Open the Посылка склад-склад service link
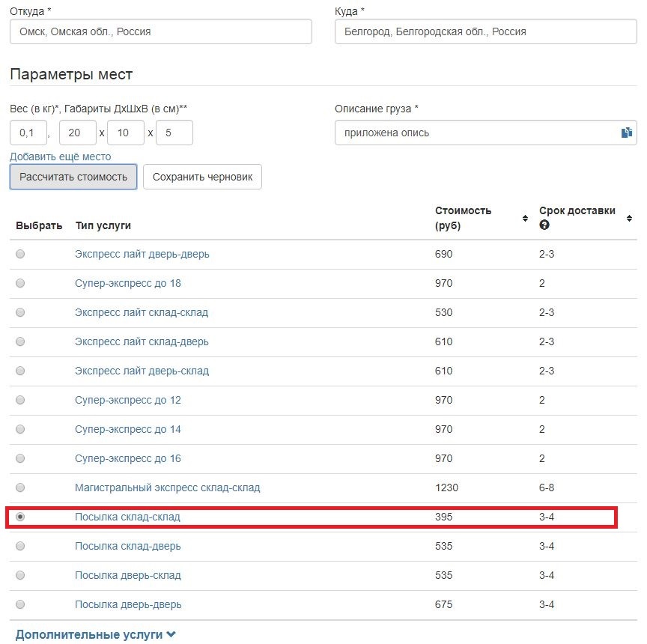Viewport: 647px width, 644px height. coord(127,517)
